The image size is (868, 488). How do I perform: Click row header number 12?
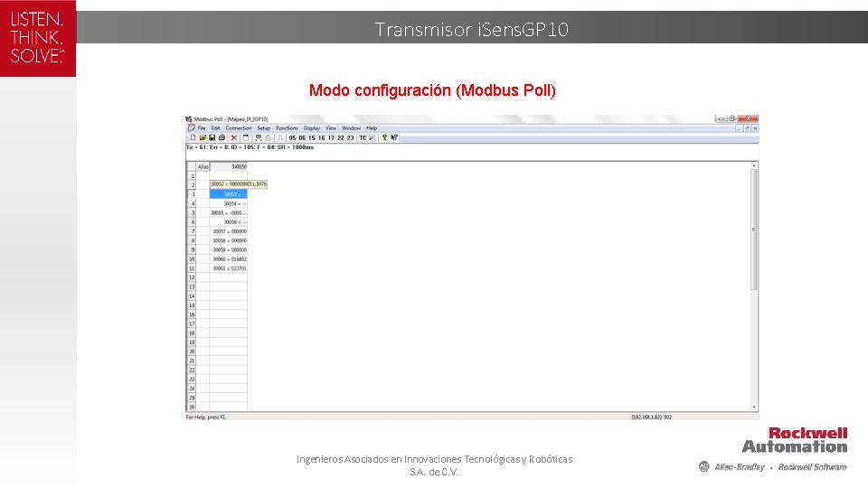(192, 277)
